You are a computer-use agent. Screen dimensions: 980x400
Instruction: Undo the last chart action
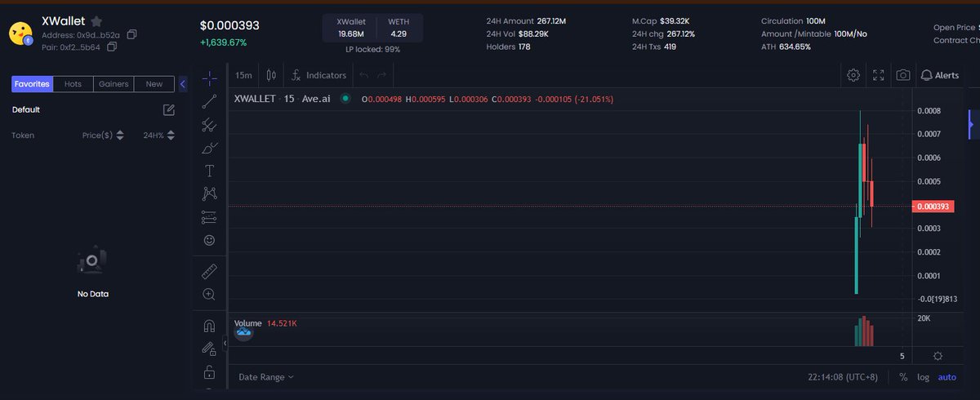[x=364, y=75]
